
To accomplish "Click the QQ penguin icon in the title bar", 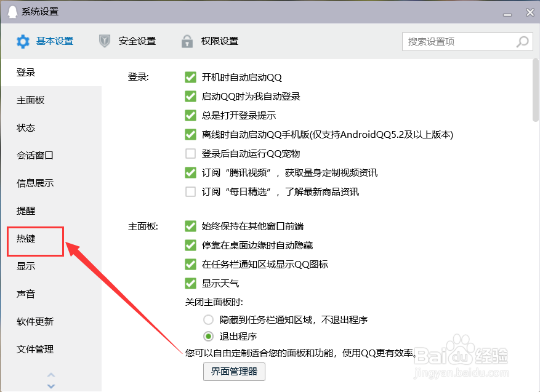I will pyautogui.click(x=11, y=12).
